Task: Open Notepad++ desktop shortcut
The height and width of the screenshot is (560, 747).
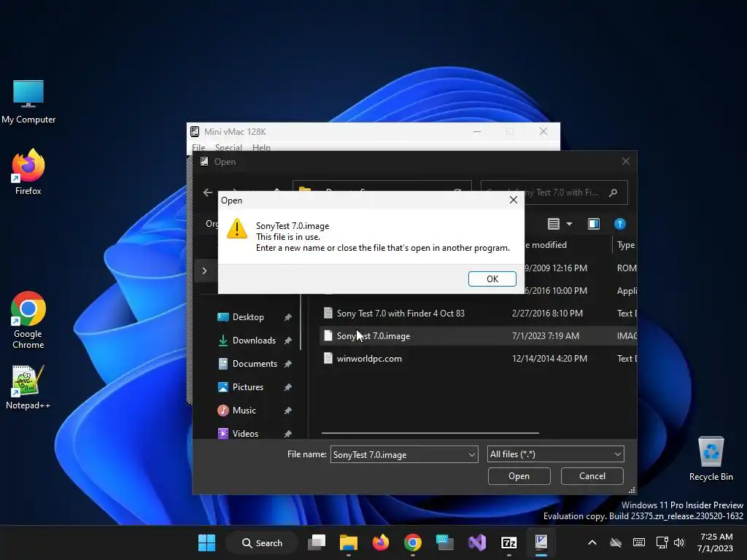Action: (28, 386)
